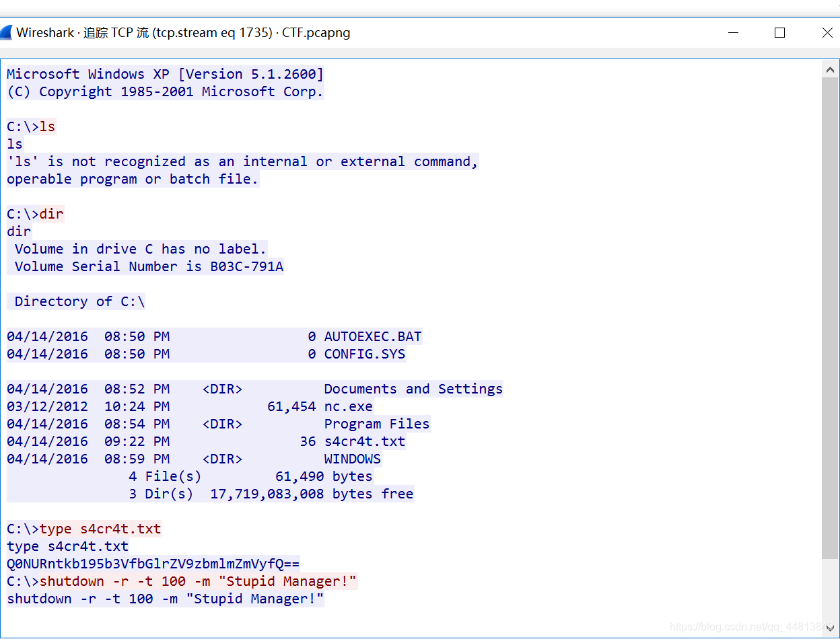
Task: Click the echoed 'dir' line without prompt
Action: (x=19, y=231)
